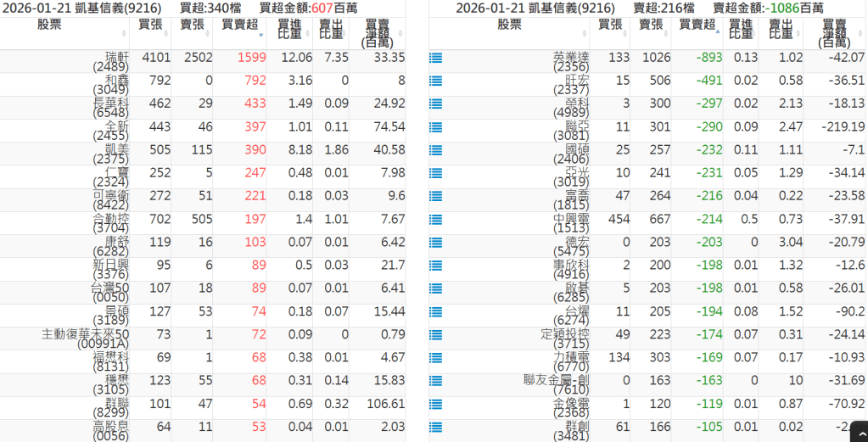Sort the right table by 買賣淨額 column

833,32
